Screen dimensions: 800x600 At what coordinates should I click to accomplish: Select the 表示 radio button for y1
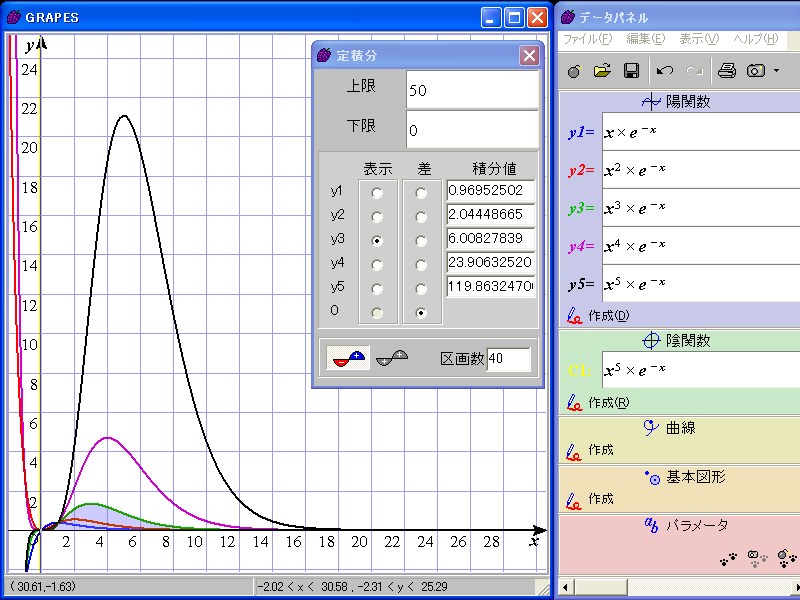[377, 192]
